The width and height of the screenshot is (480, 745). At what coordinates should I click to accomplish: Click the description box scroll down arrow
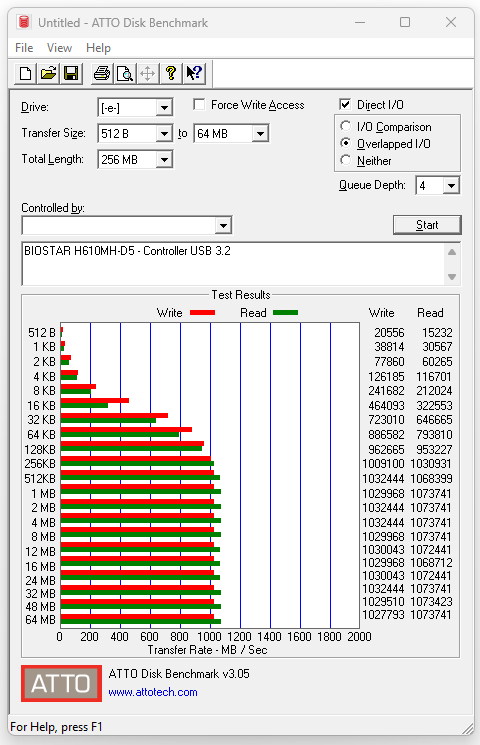452,277
